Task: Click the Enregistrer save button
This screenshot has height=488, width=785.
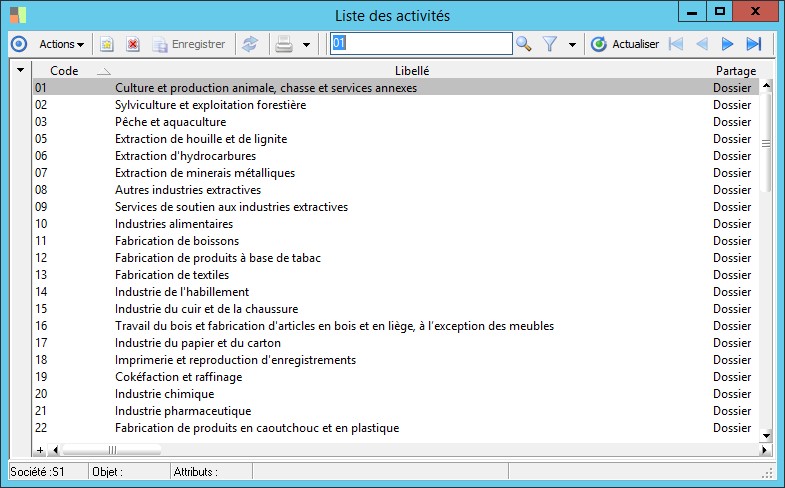Action: (189, 44)
